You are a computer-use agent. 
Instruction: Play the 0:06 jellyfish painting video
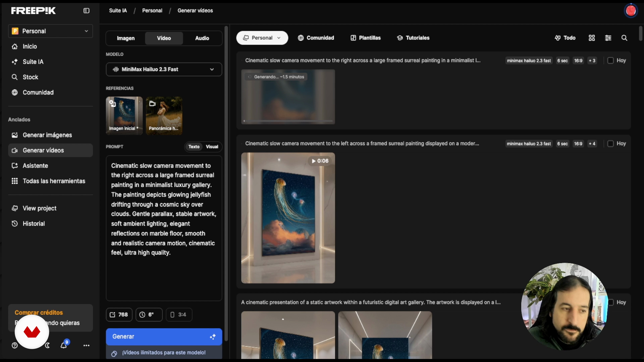click(288, 218)
